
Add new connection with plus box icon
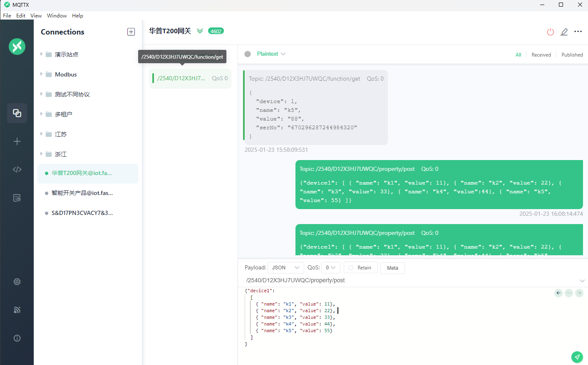[x=131, y=32]
